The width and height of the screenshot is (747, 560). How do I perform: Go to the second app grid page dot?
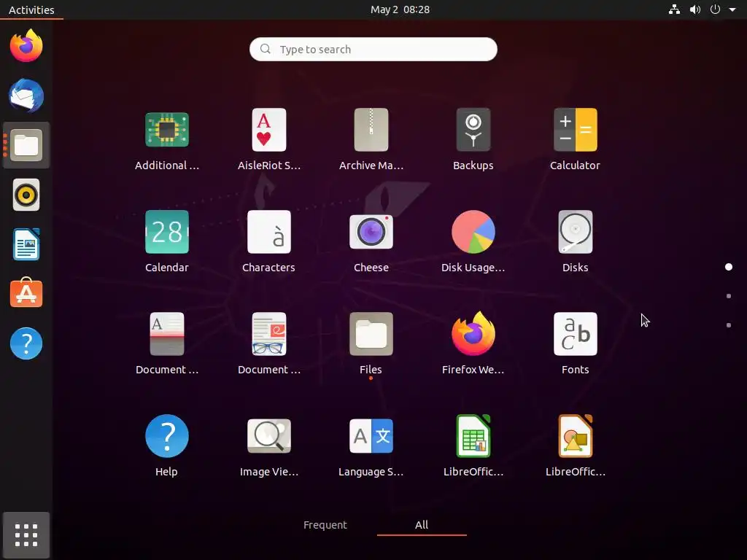[729, 296]
